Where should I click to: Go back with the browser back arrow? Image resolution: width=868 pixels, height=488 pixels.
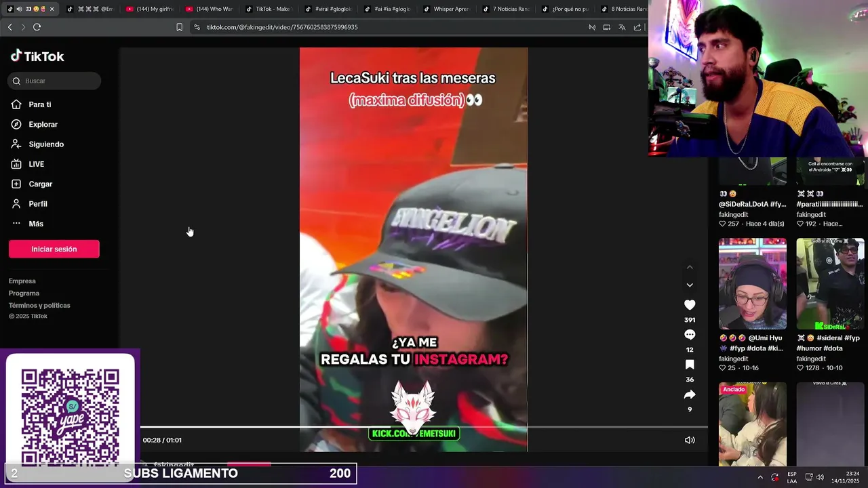click(9, 27)
